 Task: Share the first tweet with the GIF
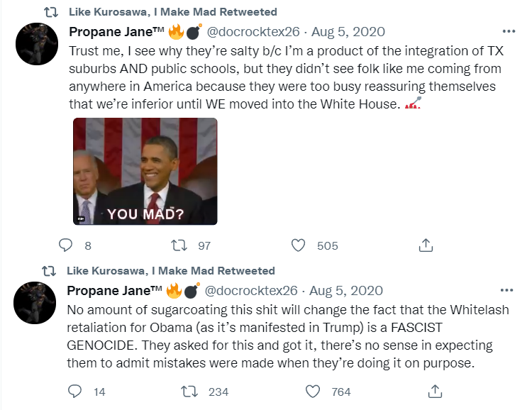(426, 245)
